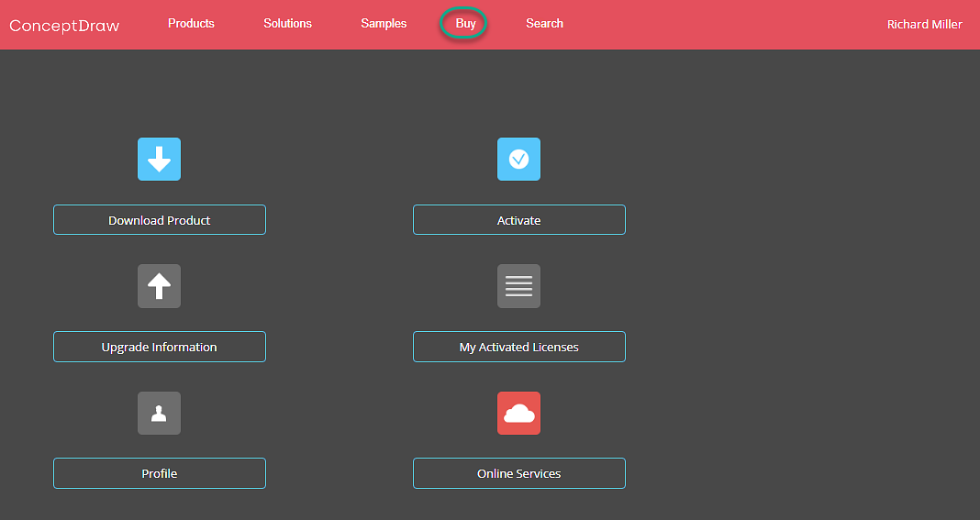
Task: View My Activated Licenses
Action: coord(519,347)
